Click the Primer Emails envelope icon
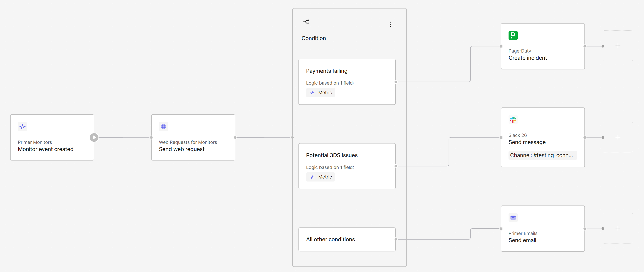This screenshot has height=272, width=644. pyautogui.click(x=513, y=218)
